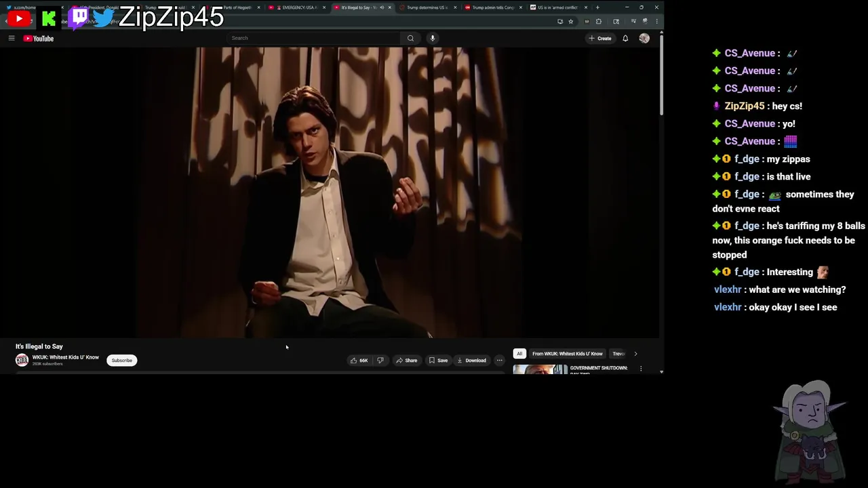This screenshot has width=868, height=488.
Task: Click the video title It's Illegal to Say
Action: point(39,346)
